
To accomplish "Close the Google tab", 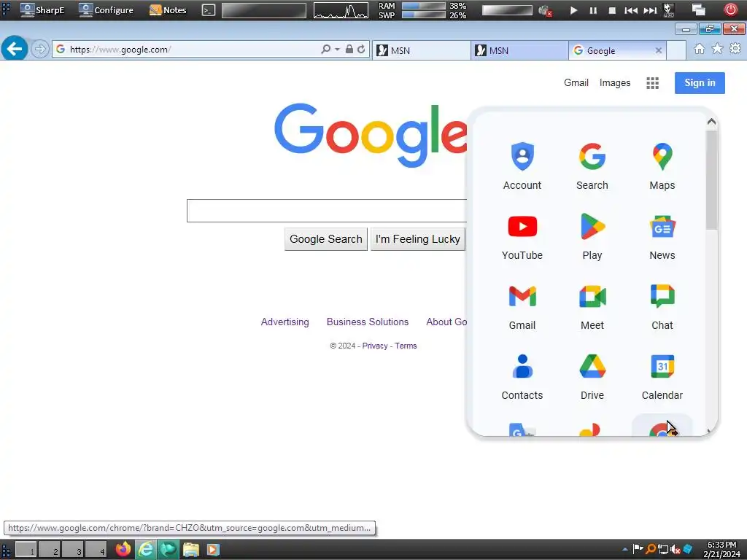I will (659, 50).
